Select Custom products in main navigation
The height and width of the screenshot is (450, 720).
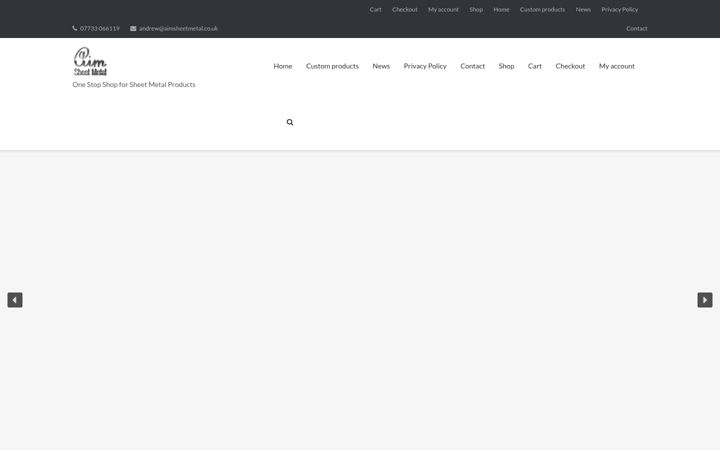pos(332,66)
